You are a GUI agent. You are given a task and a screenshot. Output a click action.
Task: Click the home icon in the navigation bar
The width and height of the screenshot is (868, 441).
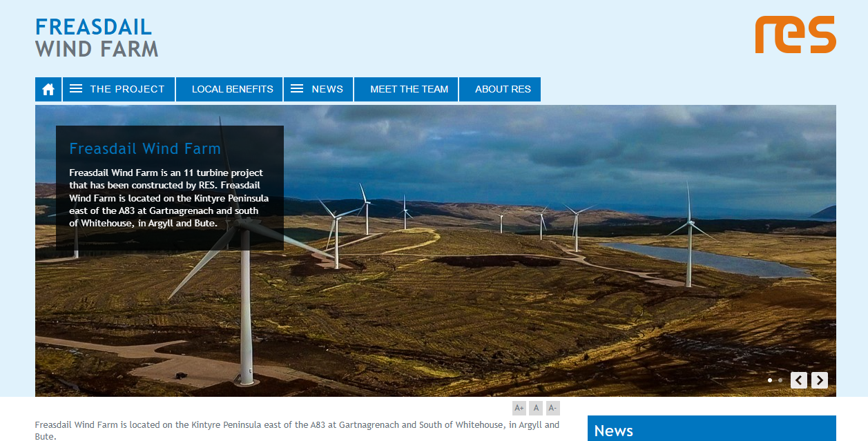pos(48,89)
